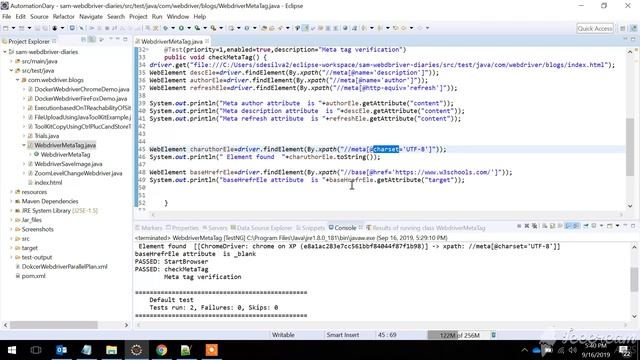The height and width of the screenshot is (360, 640).
Task: Click the editor vertical scrollbar
Action: pyautogui.click(x=630, y=147)
